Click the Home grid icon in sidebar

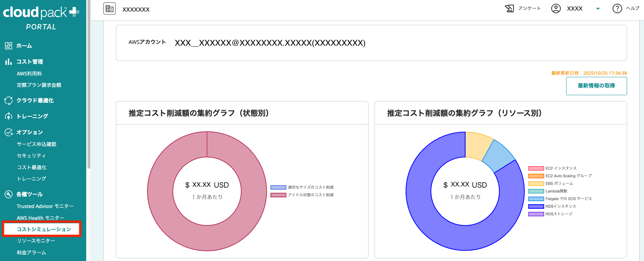pyautogui.click(x=8, y=46)
